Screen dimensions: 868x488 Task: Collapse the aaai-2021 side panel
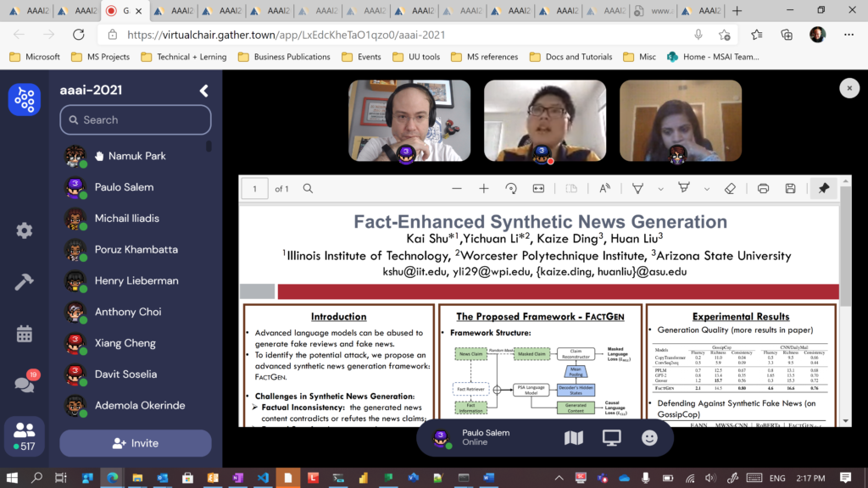click(204, 90)
